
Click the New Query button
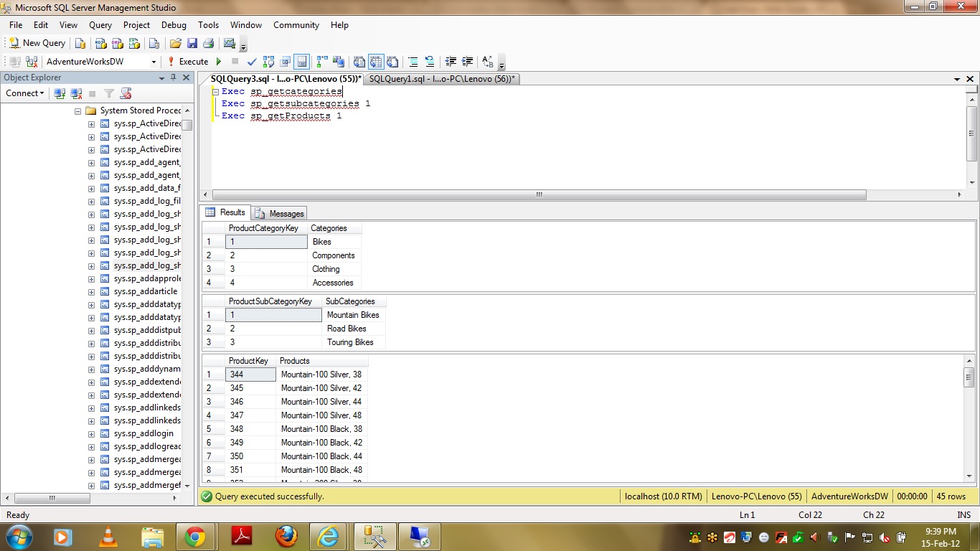[37, 43]
